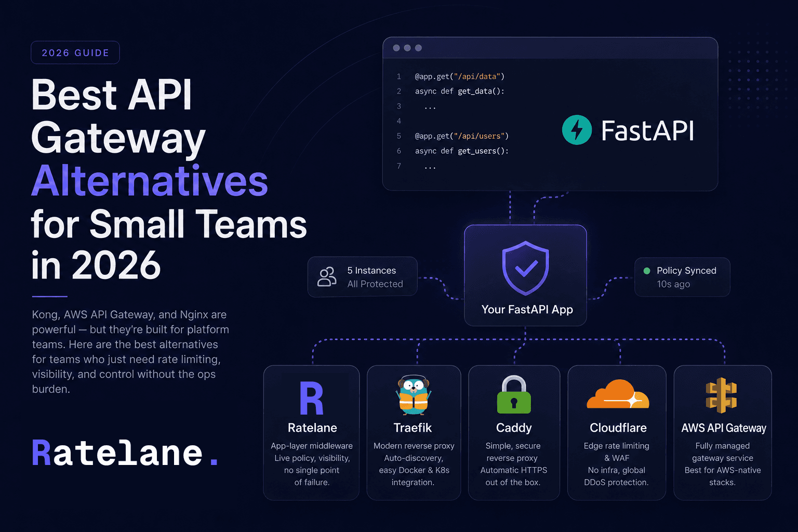
Task: Click the Kong, AWS API Gateway paragraph line
Action: [x=129, y=314]
